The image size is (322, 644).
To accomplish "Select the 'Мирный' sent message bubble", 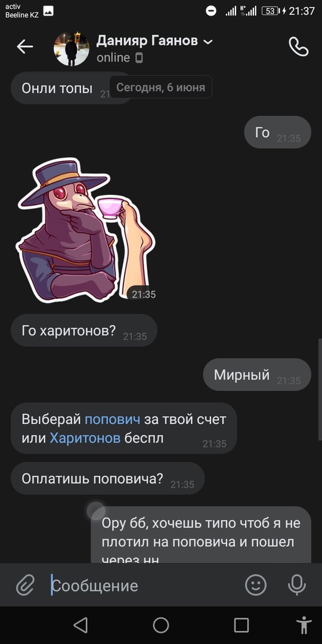I will coord(257,374).
